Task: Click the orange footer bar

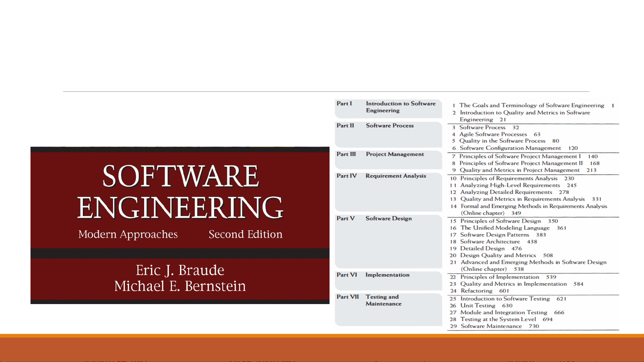Action: [322, 348]
